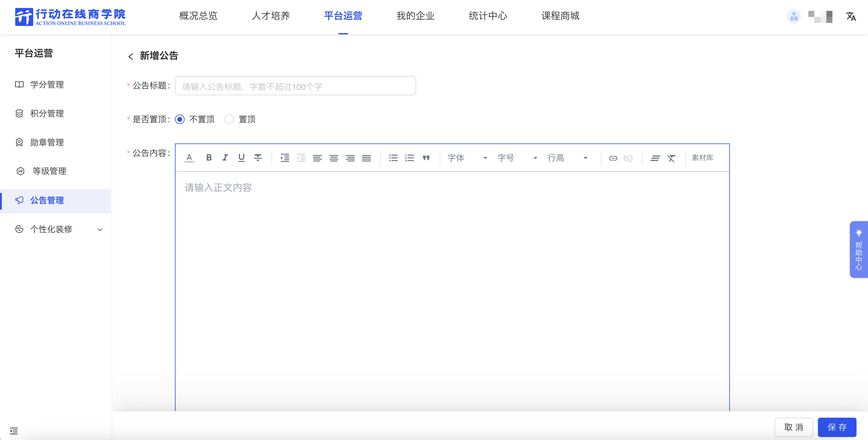Justify text alignment
Image resolution: width=868 pixels, height=440 pixels.
click(366, 158)
